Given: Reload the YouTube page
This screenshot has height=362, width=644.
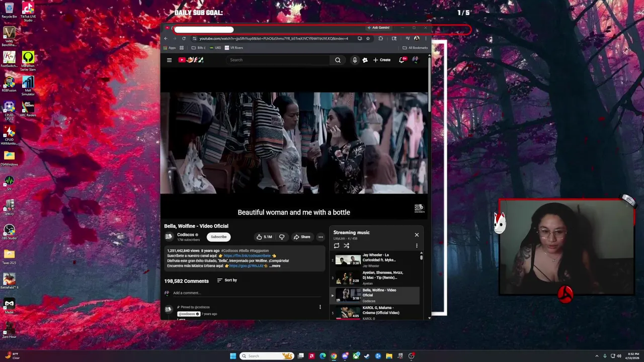Looking at the screenshot, I should [x=184, y=38].
